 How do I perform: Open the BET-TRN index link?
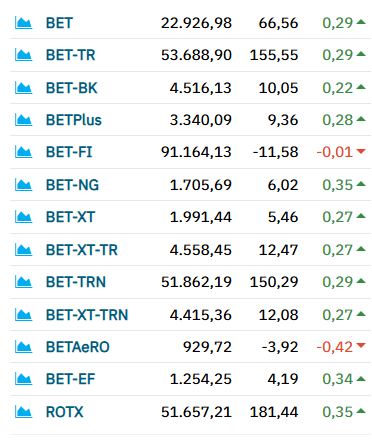point(76,282)
